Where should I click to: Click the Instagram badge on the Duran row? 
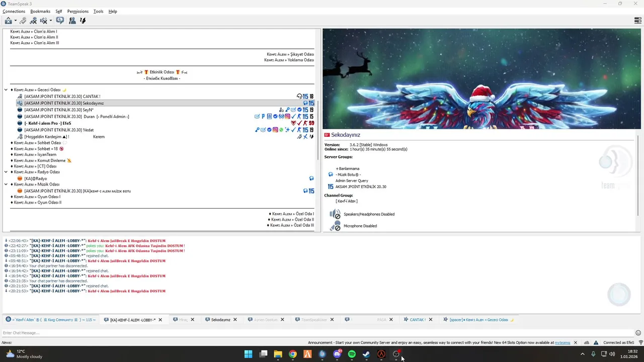[x=287, y=117]
